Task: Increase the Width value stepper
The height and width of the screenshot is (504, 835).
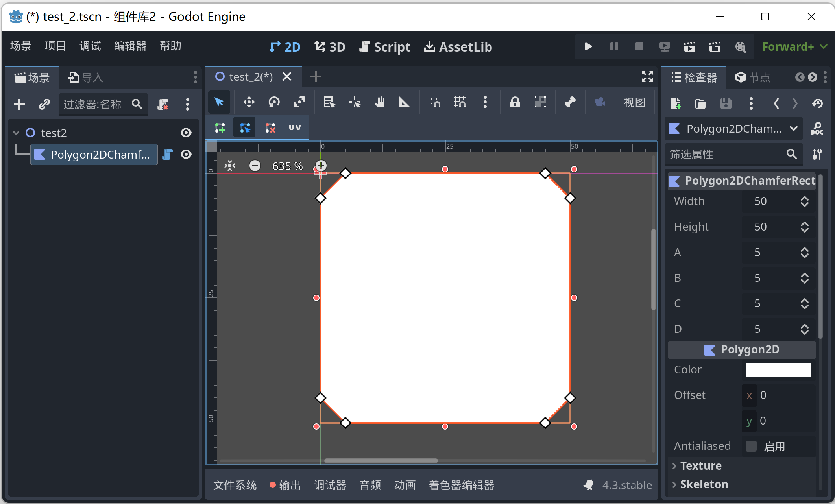Action: click(805, 198)
